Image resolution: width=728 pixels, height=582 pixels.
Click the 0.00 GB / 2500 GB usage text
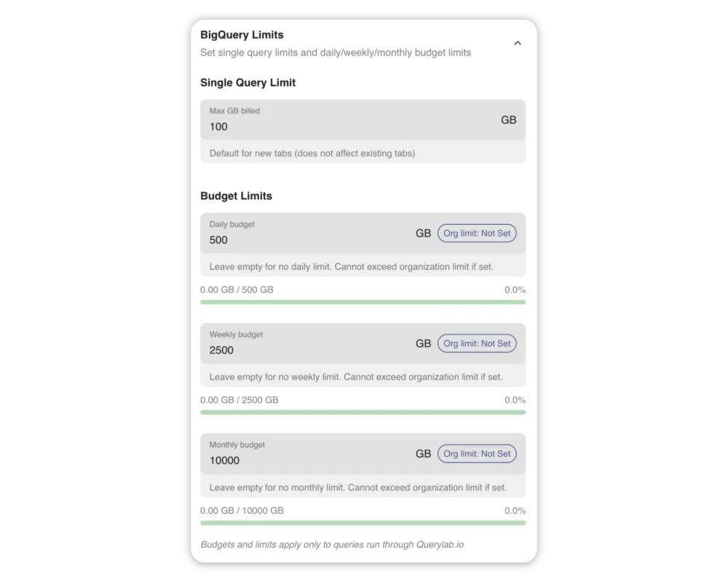point(239,400)
